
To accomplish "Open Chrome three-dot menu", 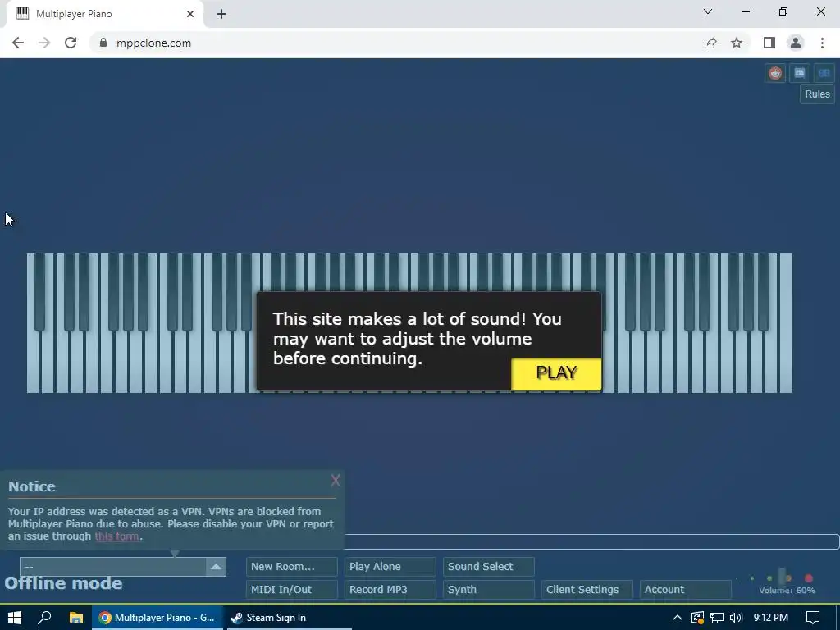I will [822, 43].
